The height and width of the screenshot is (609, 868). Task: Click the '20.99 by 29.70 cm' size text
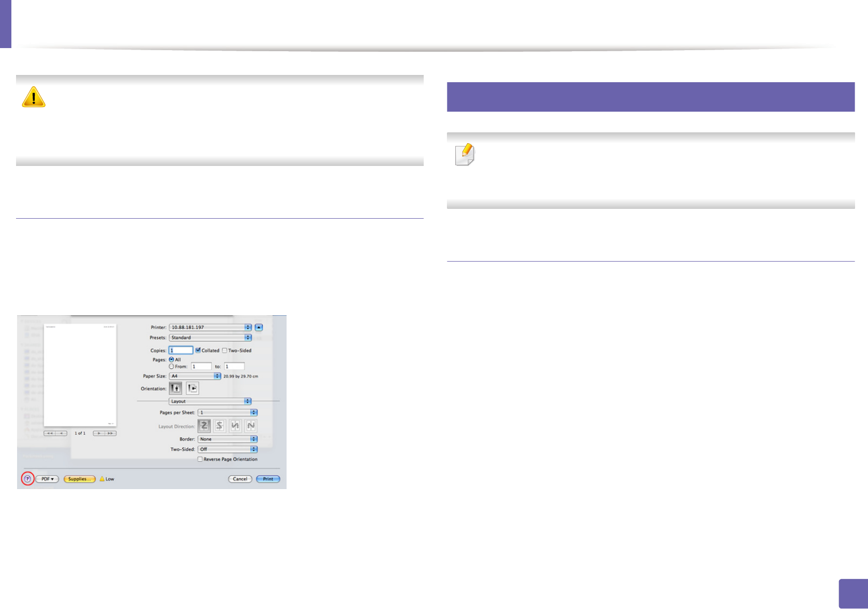[x=241, y=376]
